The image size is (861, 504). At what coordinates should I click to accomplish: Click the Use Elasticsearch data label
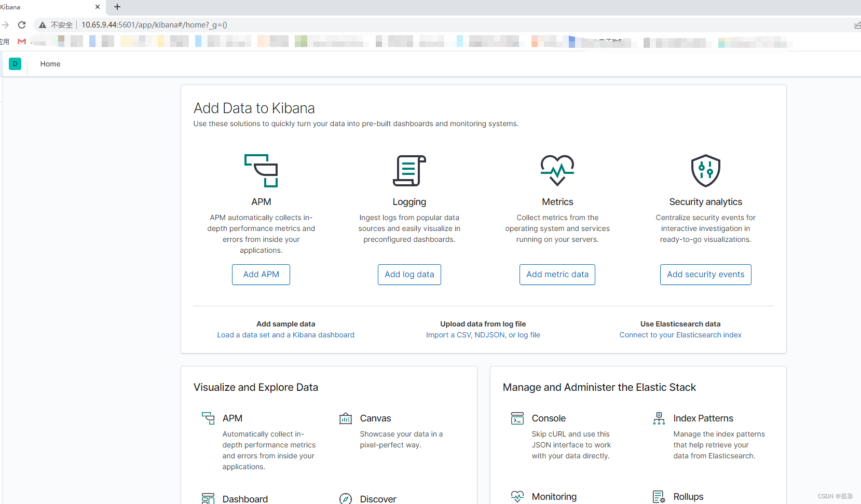680,324
